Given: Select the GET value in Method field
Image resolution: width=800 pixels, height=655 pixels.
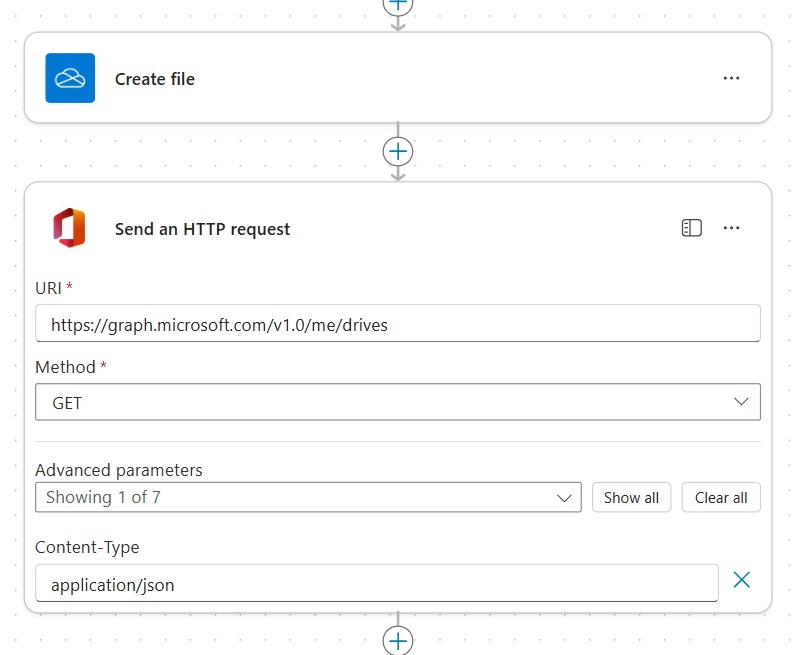Looking at the screenshot, I should 68,403.
